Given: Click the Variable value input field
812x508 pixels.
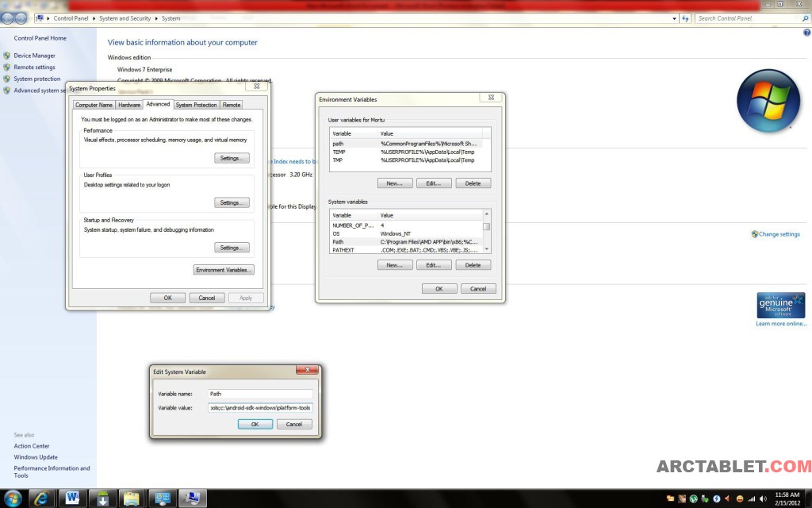Looking at the screenshot, I should (260, 408).
